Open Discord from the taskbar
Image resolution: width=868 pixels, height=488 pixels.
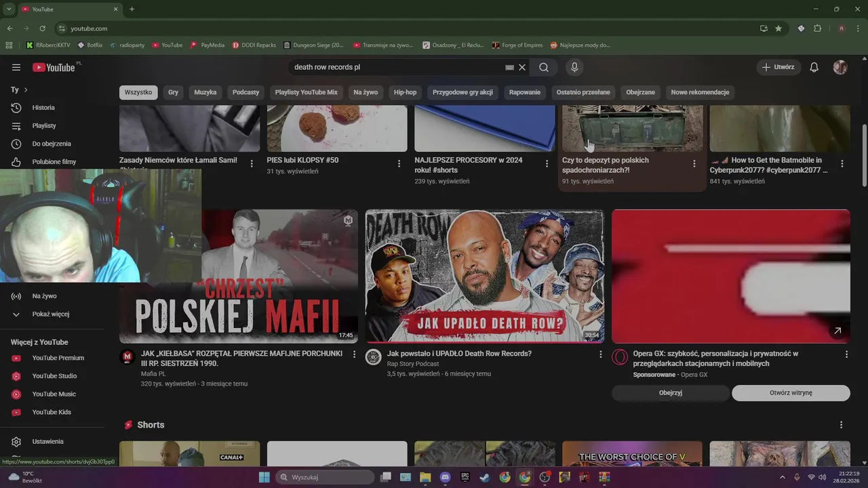point(445,477)
